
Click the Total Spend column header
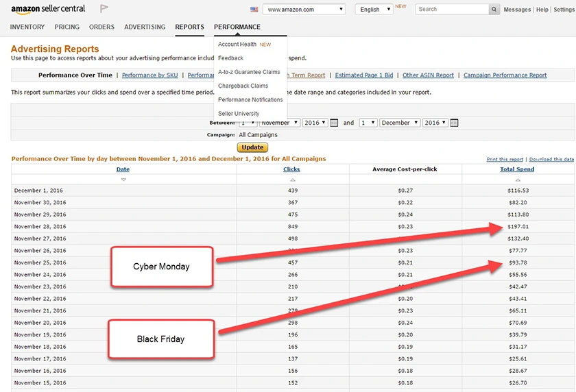[517, 169]
